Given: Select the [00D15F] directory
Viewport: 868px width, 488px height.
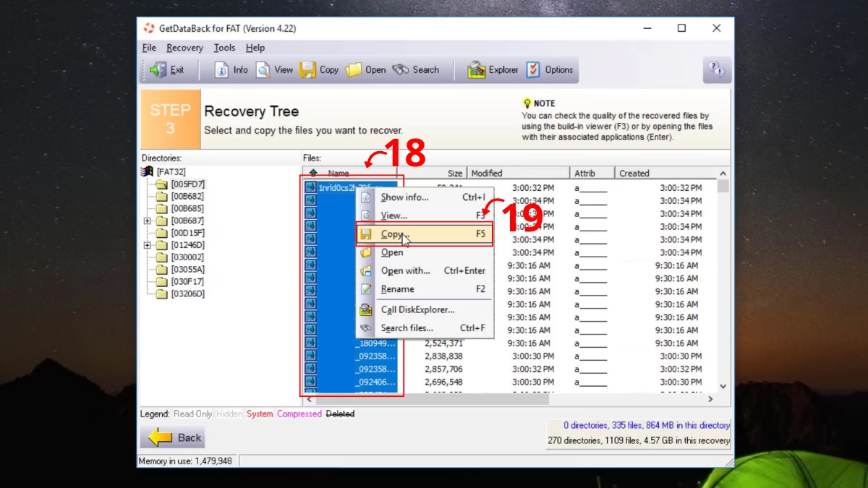Looking at the screenshot, I should 187,233.
